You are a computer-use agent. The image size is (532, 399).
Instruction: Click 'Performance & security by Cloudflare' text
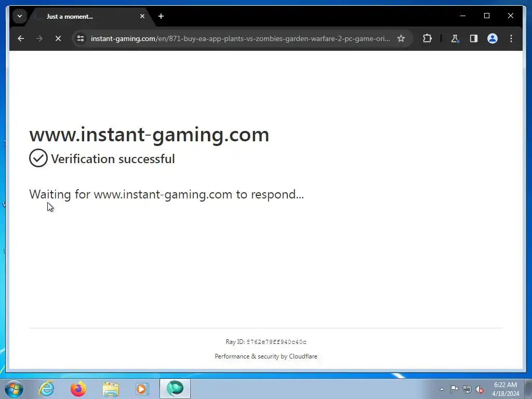coord(266,356)
